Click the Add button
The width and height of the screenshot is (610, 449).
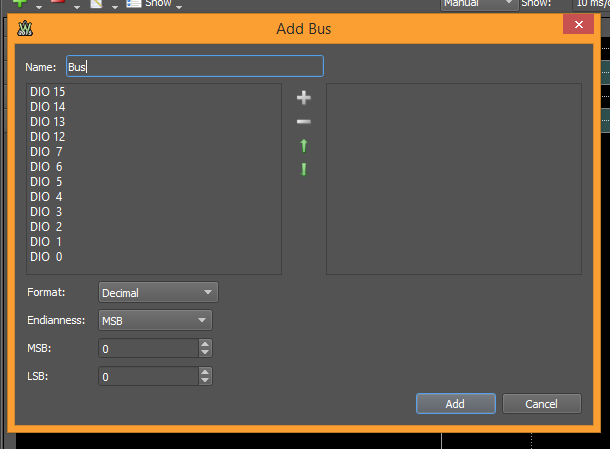pos(455,404)
